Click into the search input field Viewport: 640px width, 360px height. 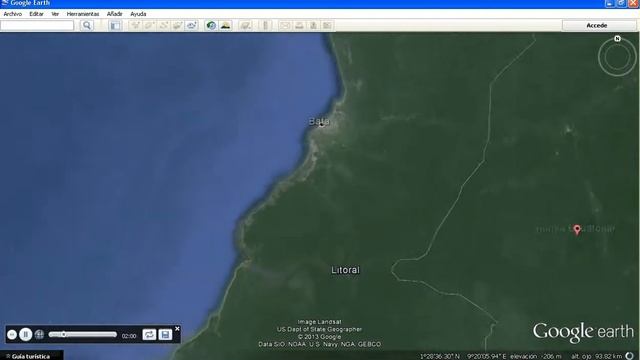[37, 25]
